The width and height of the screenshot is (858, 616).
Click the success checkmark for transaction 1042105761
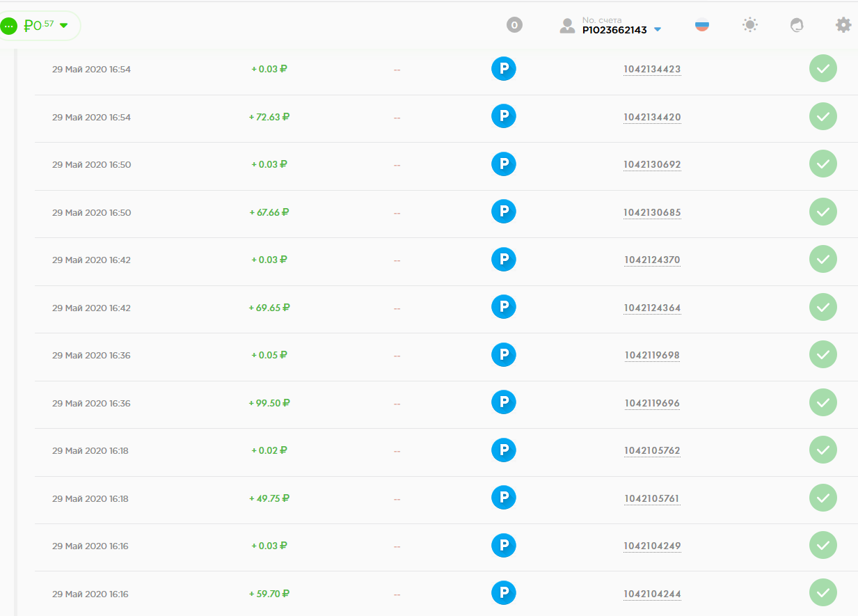click(x=823, y=498)
